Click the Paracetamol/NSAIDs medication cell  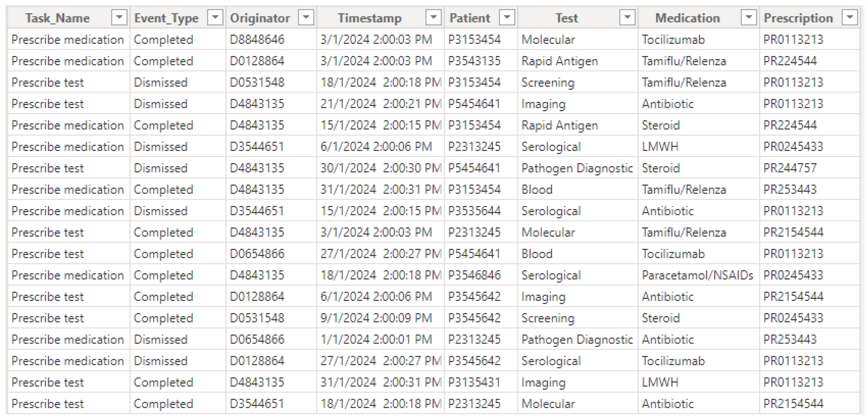pyautogui.click(x=697, y=275)
